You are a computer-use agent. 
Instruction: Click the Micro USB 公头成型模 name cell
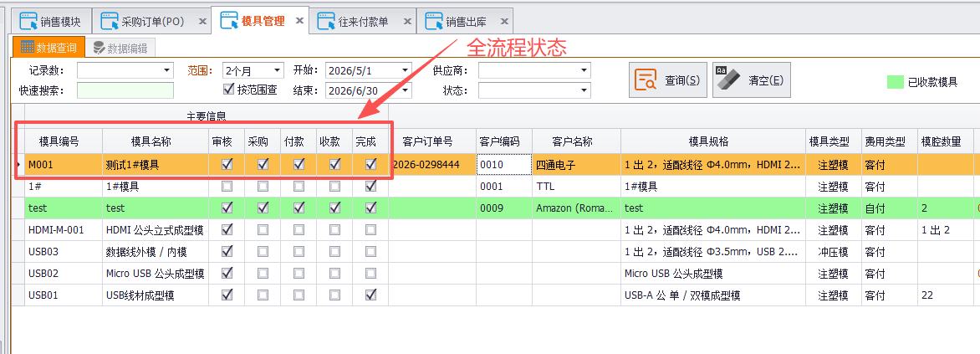pyautogui.click(x=156, y=274)
